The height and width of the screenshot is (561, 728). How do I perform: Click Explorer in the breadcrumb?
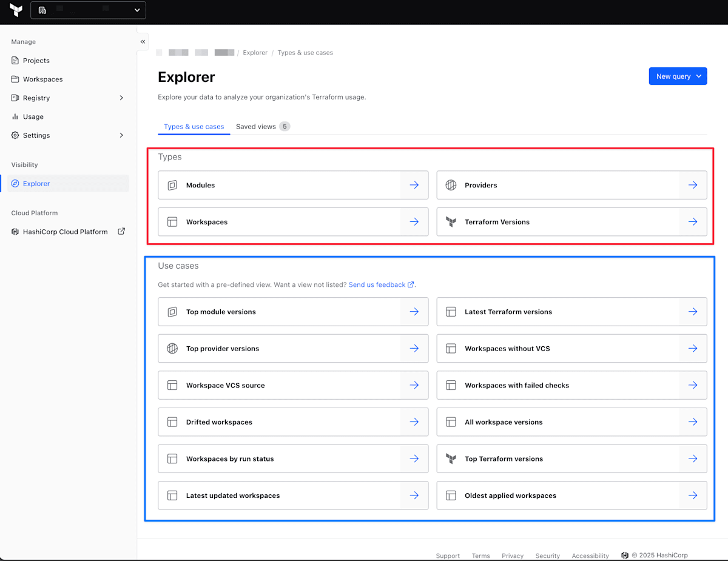click(255, 53)
